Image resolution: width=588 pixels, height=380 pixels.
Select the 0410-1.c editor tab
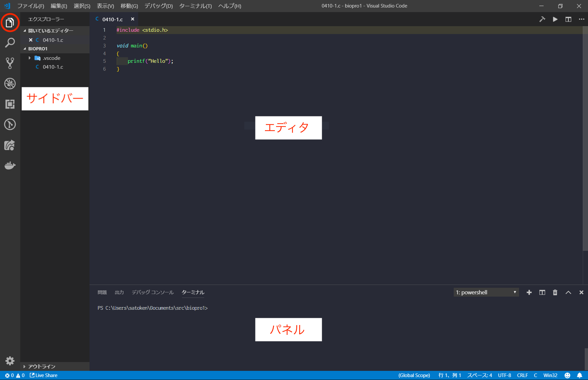point(114,19)
